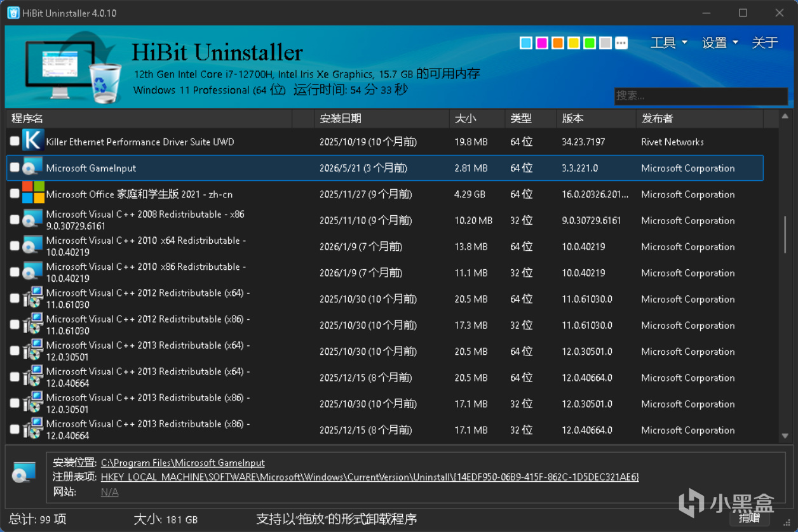The image size is (798, 532).
Task: Select the Microsoft Office 家庭和学生版 2021 checkbox
Action: 15,194
